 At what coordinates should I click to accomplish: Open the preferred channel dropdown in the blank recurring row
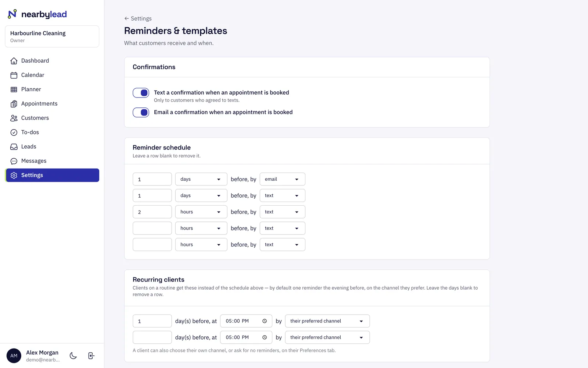click(x=327, y=337)
